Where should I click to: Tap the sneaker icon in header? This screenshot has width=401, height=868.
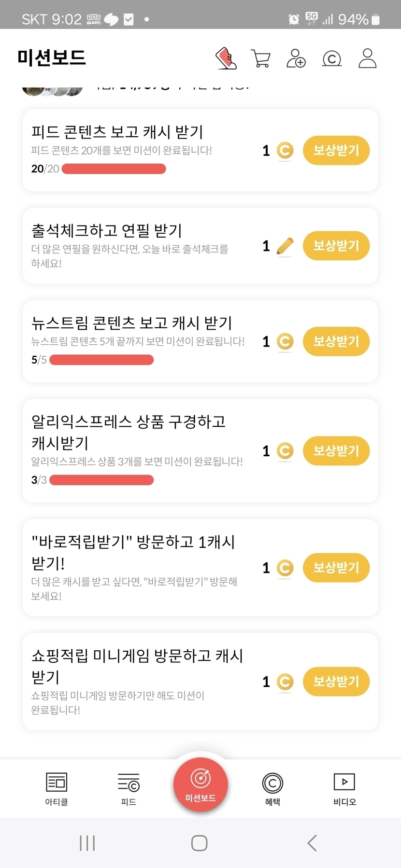coord(226,58)
